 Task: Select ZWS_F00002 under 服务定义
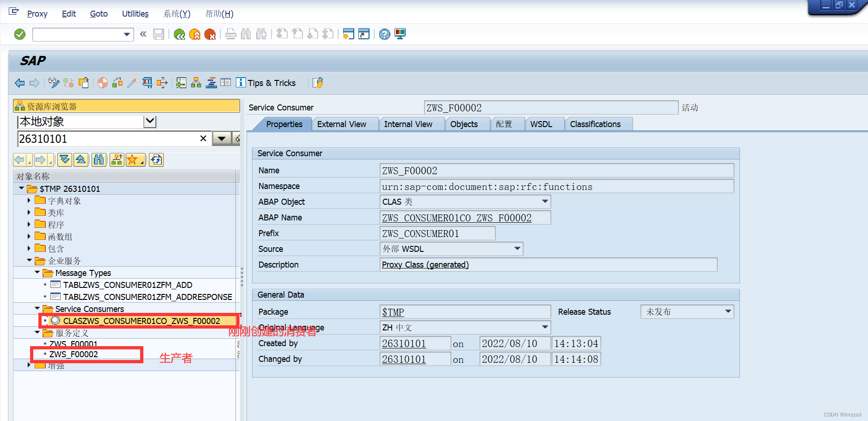coord(74,354)
